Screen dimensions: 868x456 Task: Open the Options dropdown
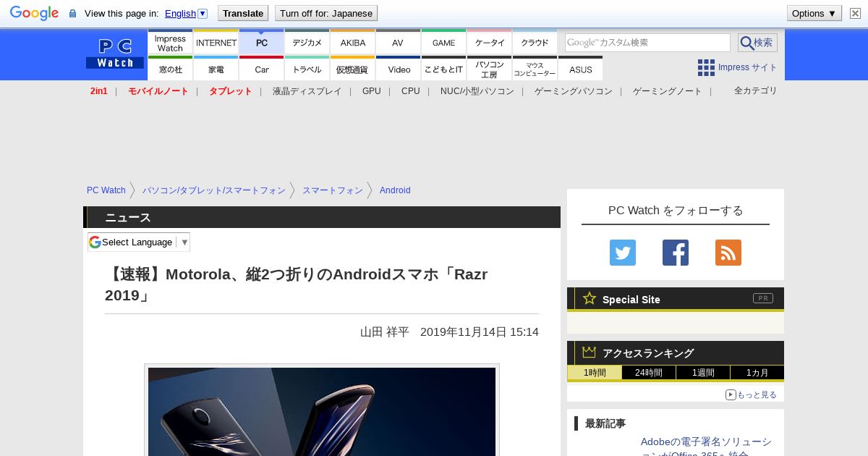point(814,13)
